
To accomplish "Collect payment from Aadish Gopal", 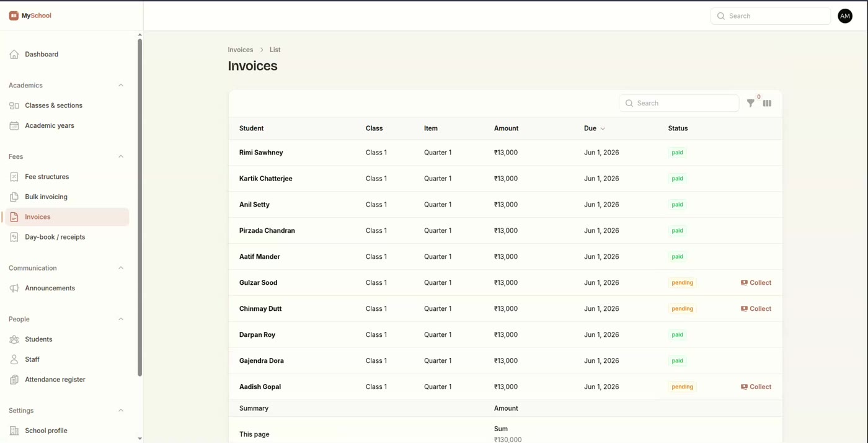I will 756,387.
